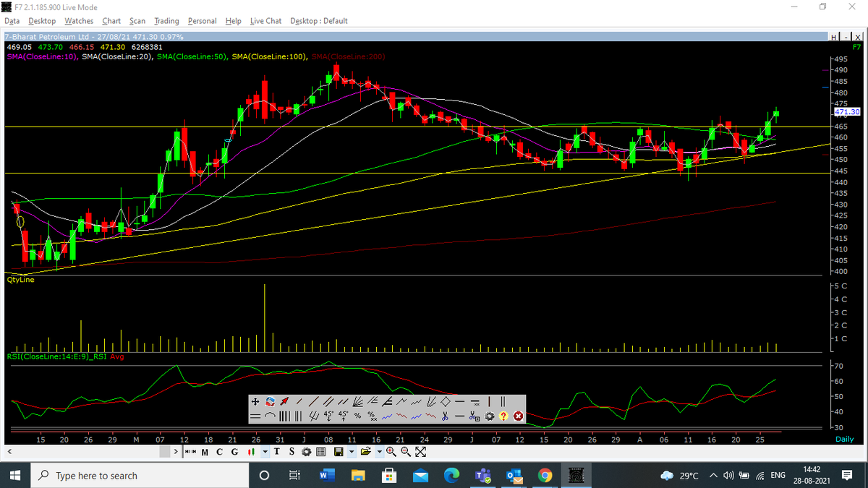Open the Live Chat menu
868x488 pixels.
(265, 21)
